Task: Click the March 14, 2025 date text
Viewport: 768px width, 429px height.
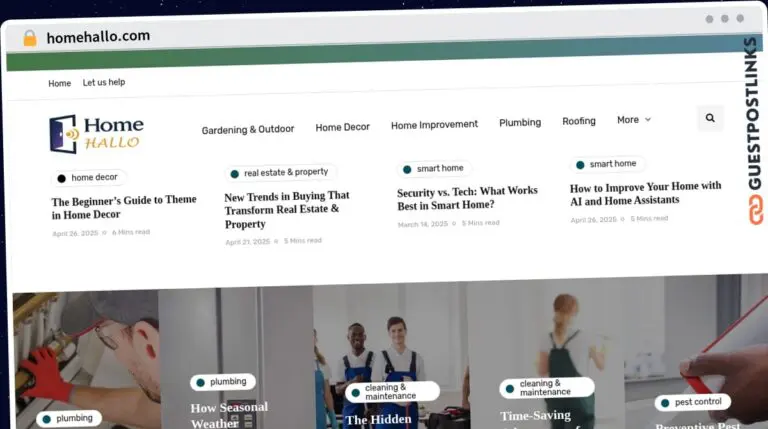Action: pyautogui.click(x=423, y=224)
